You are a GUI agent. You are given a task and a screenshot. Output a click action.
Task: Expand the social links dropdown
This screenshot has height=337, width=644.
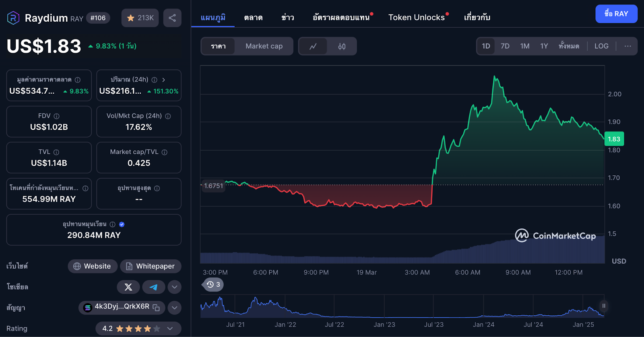point(174,287)
